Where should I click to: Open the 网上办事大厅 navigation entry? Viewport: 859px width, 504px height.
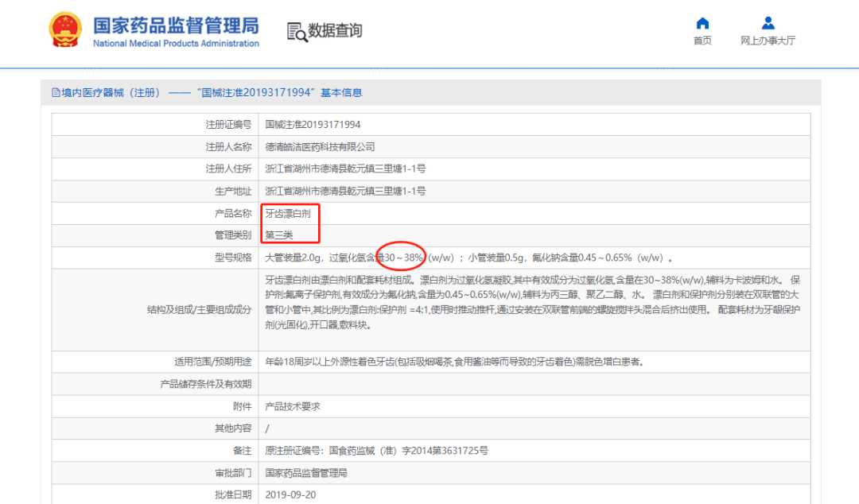coord(768,41)
